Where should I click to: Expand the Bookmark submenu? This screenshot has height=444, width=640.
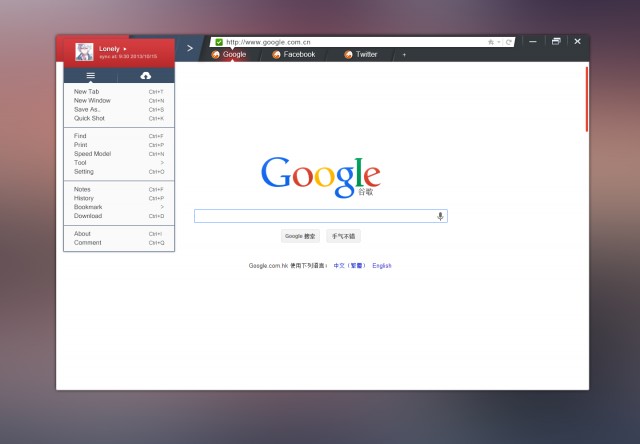[x=119, y=207]
